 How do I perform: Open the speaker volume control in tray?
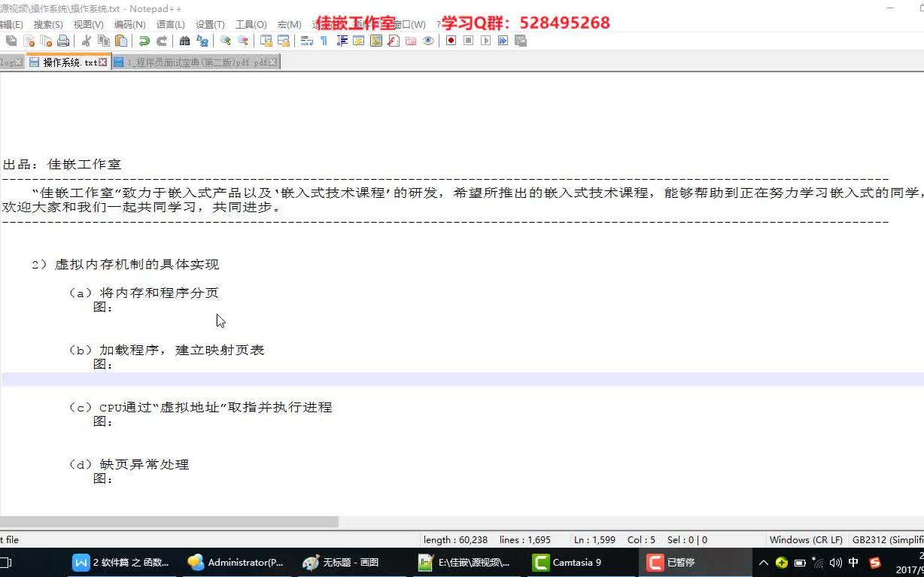tap(835, 562)
